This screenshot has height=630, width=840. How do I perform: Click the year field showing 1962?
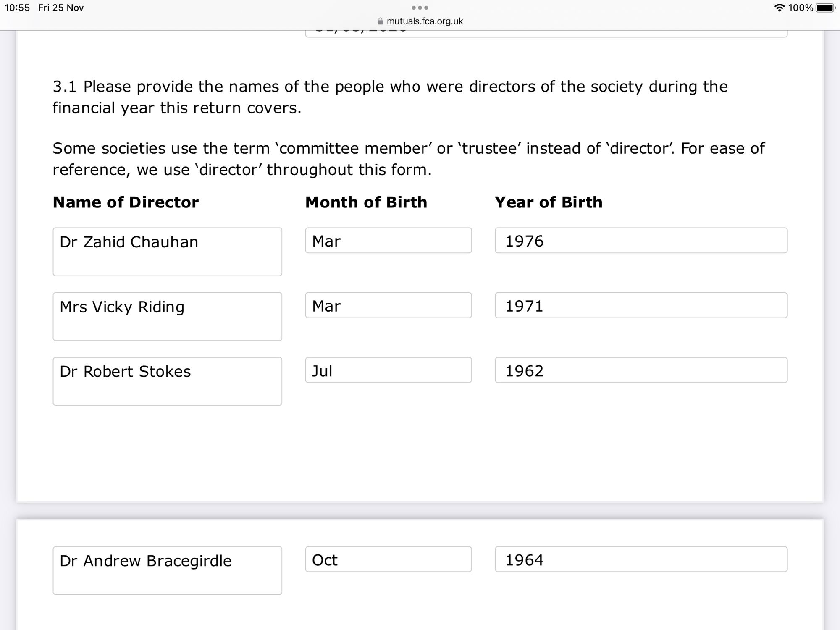pos(641,370)
